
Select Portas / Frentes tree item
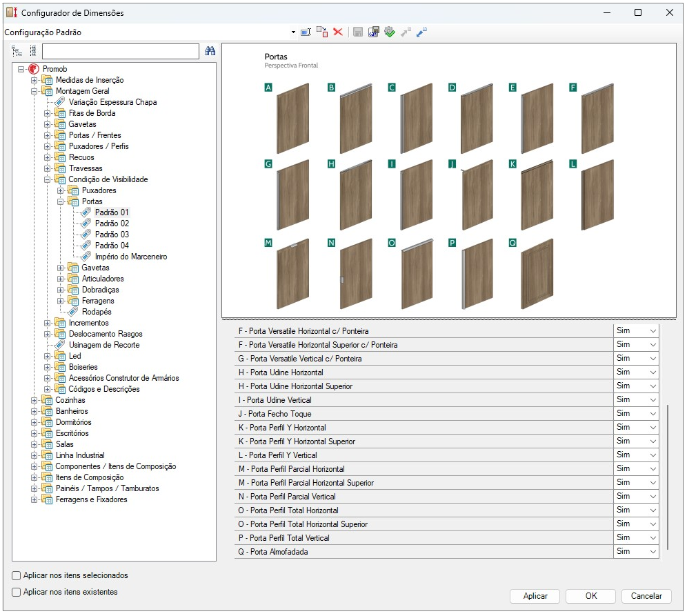[x=94, y=135]
